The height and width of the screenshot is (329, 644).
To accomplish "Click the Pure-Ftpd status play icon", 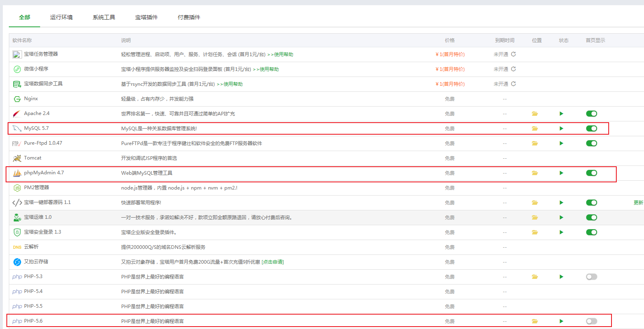I will [x=561, y=143].
